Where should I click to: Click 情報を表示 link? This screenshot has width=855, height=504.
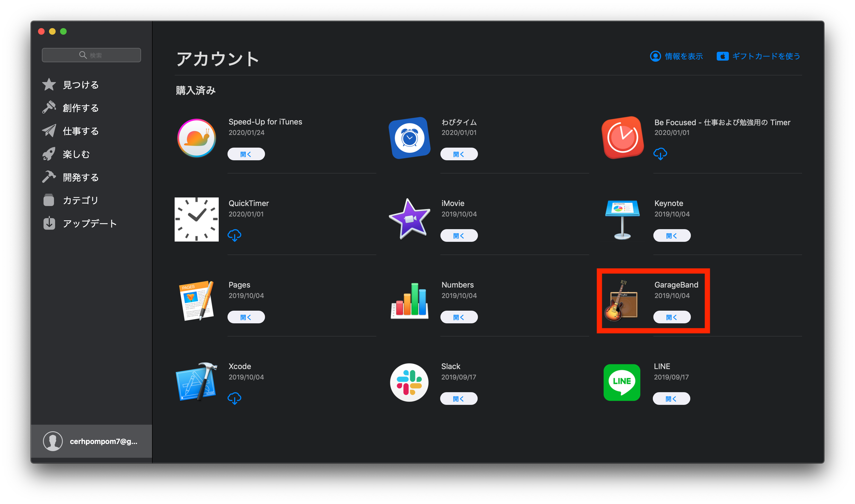point(683,56)
